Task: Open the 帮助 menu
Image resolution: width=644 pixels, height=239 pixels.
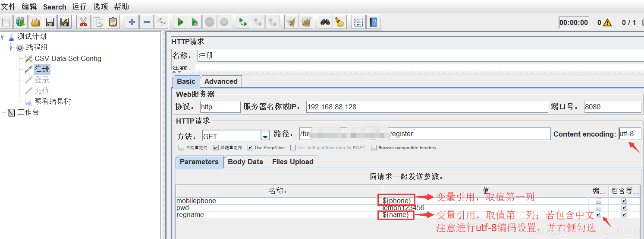Action: (121, 6)
